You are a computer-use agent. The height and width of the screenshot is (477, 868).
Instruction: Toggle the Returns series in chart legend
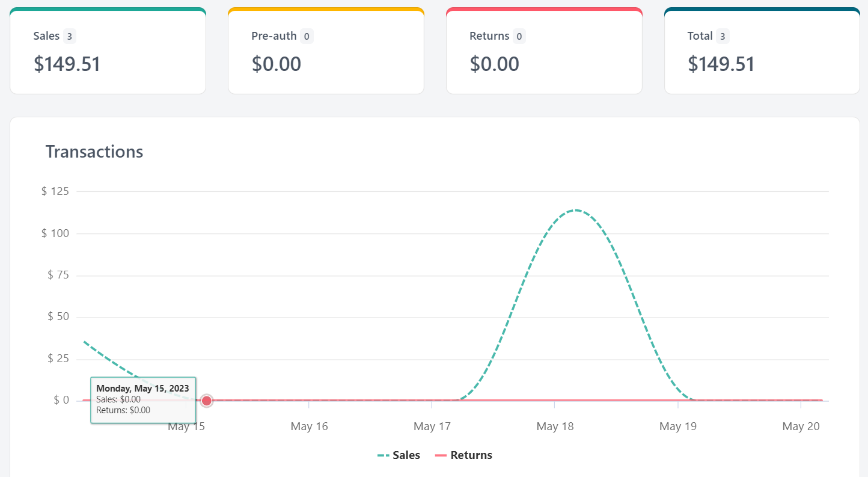pyautogui.click(x=463, y=455)
